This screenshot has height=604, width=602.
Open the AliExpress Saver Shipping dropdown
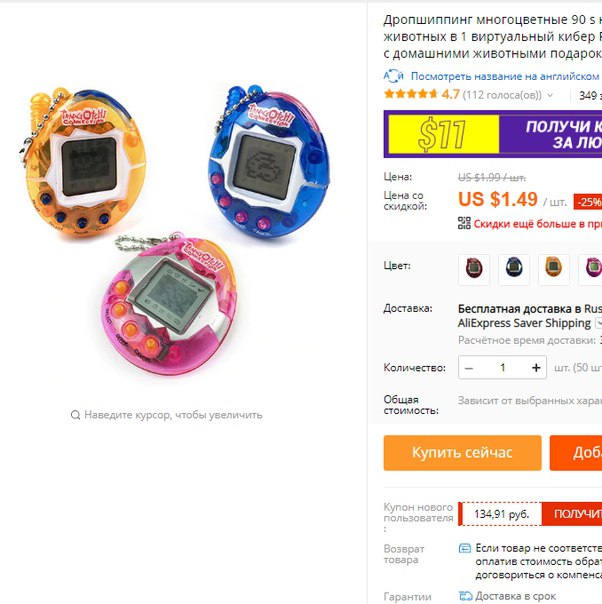coord(599,323)
